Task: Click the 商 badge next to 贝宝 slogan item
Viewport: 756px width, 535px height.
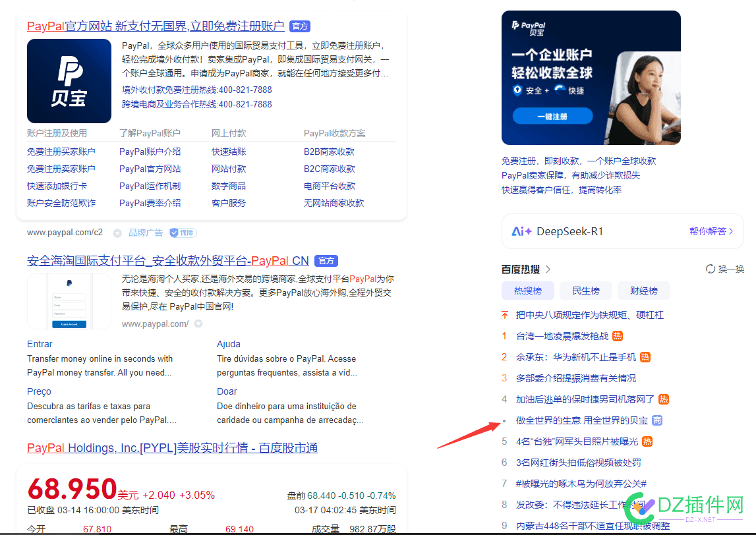Action: point(657,420)
